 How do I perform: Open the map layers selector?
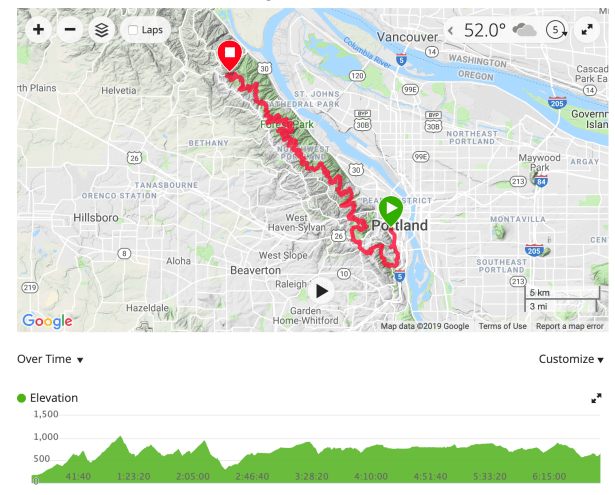click(x=101, y=29)
